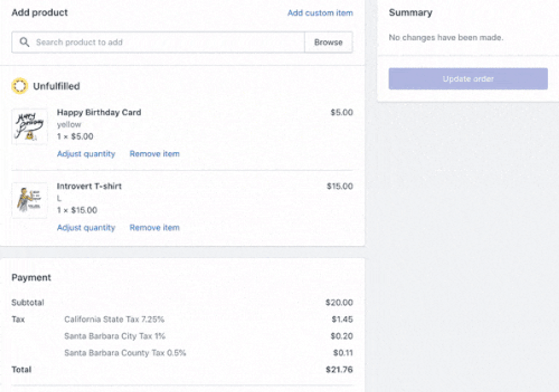
Task: Focus the Search product to add field
Action: [168, 42]
